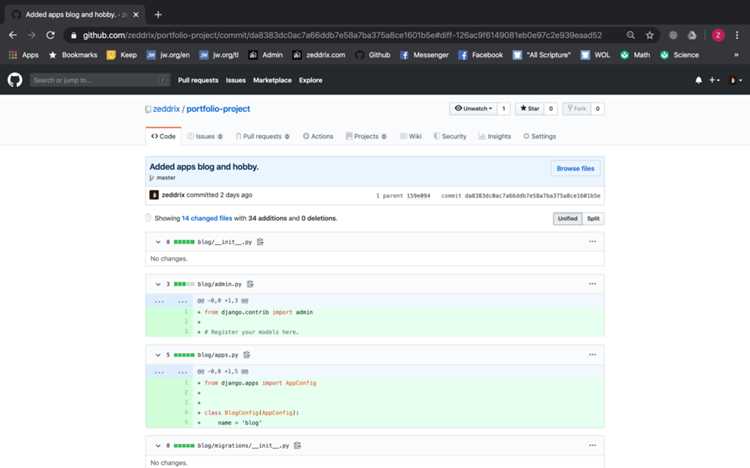The image size is (750, 468).
Task: Collapse blog/admin.py diff
Action: [x=158, y=284]
